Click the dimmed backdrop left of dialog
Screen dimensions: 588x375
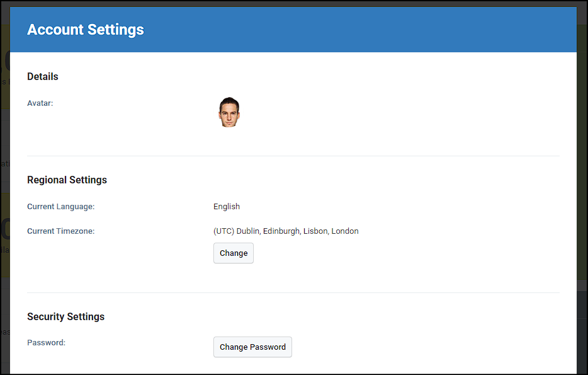coord(5,188)
